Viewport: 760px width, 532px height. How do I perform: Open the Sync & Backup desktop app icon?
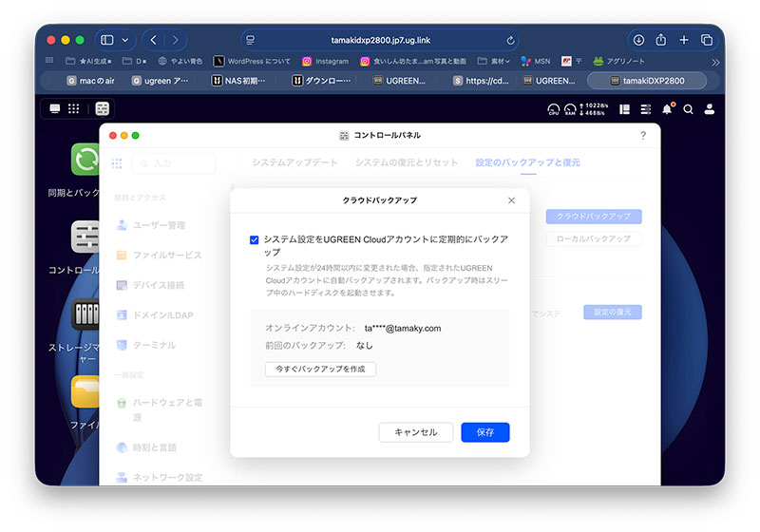(x=86, y=161)
